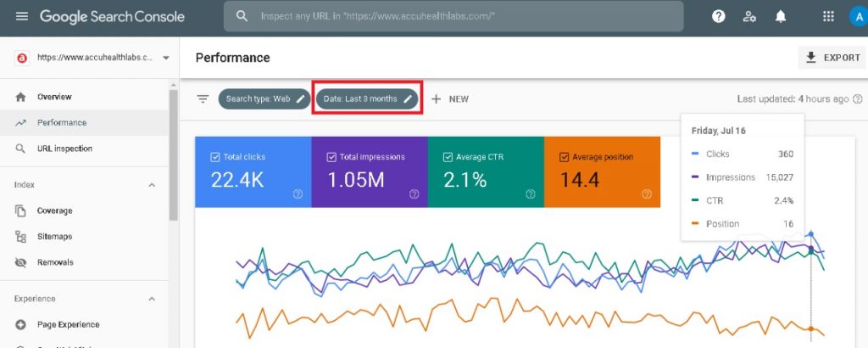Add a NEW filter
868x348 pixels.
click(x=450, y=99)
